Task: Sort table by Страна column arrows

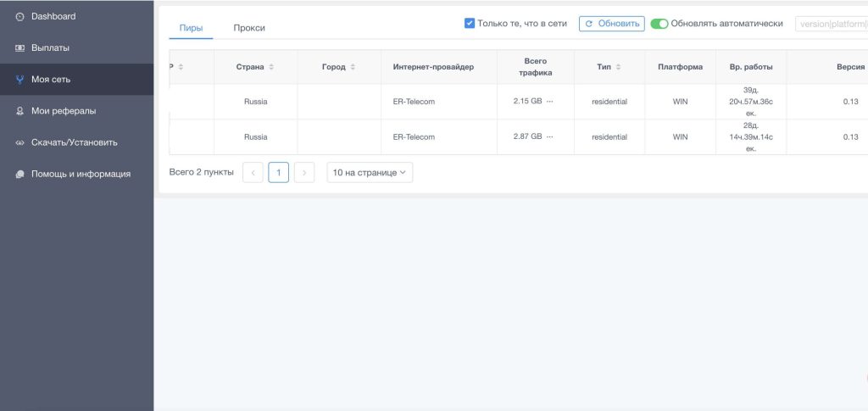Action: point(271,67)
